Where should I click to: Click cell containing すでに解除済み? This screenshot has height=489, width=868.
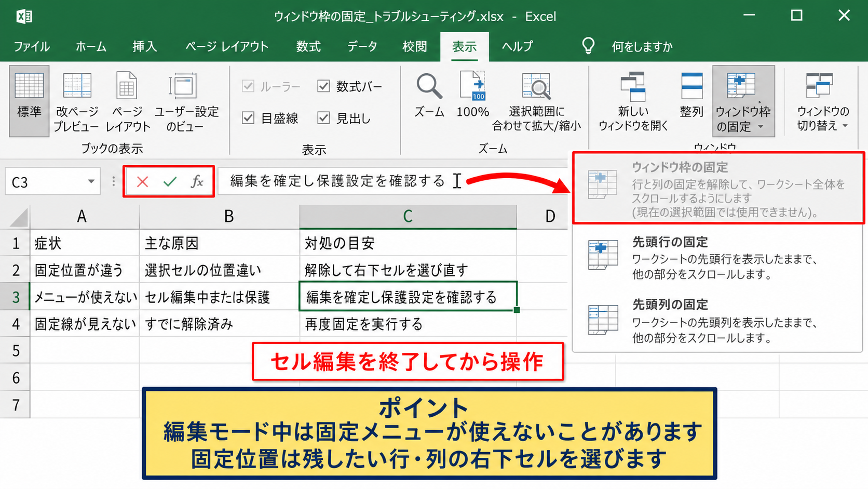coord(219,324)
